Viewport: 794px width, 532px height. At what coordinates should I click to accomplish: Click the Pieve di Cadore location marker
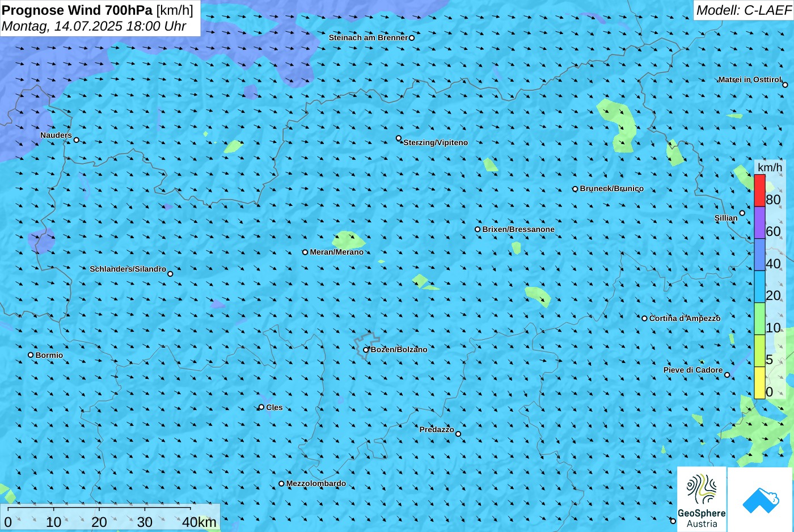(x=727, y=375)
